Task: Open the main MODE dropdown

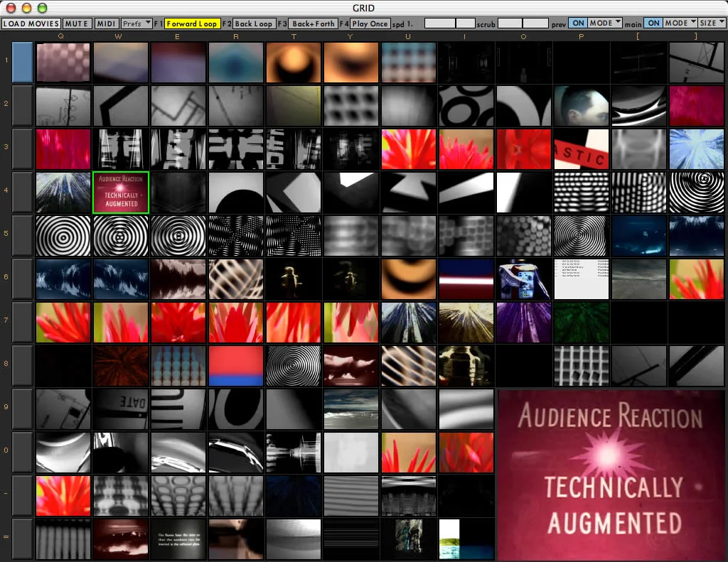Action: (680, 23)
